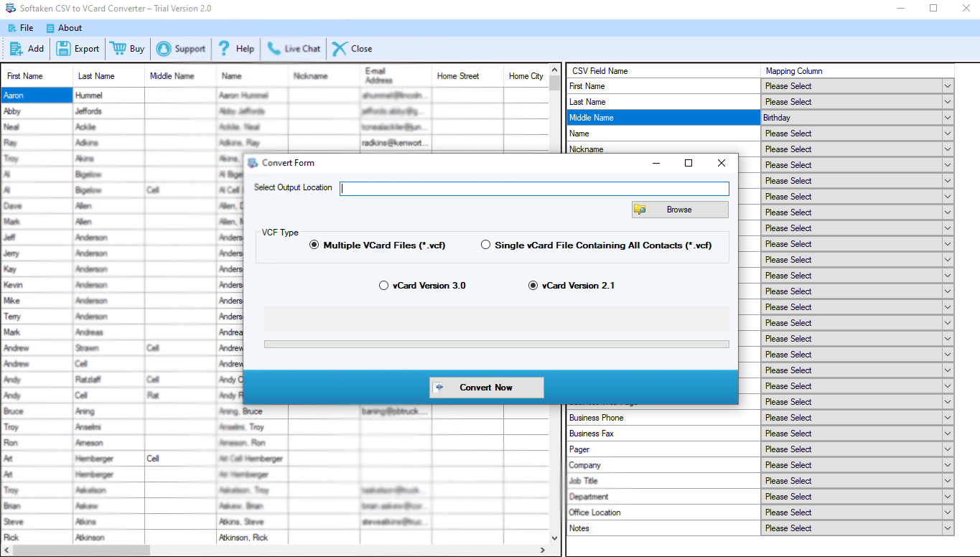The width and height of the screenshot is (980, 557).
Task: Click the contacts table vertical scrollbar thumb
Action: (554, 83)
